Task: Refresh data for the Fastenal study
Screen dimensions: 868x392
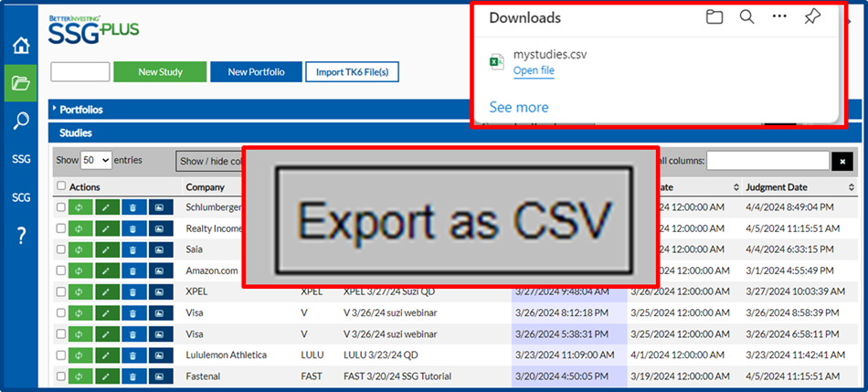Action: pos(80,376)
